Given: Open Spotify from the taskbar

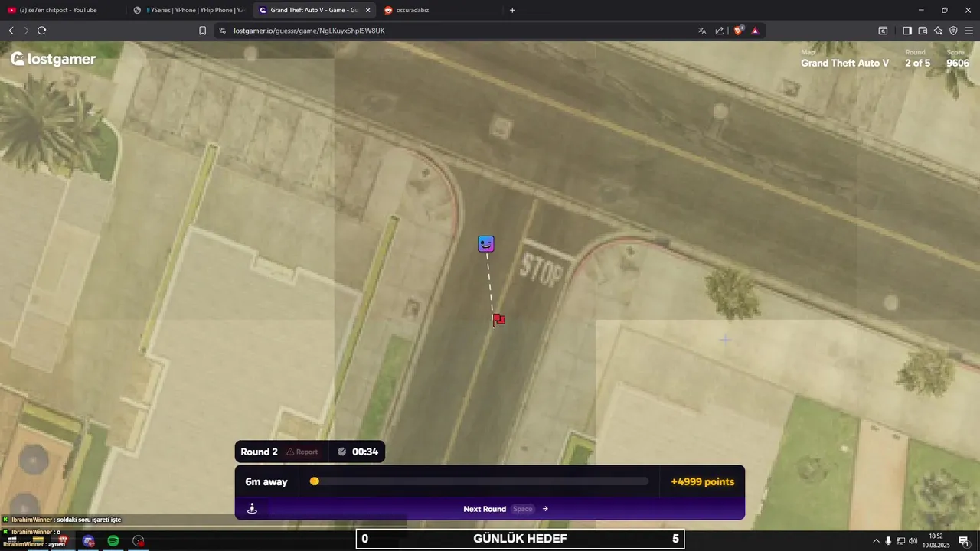Looking at the screenshot, I should point(113,541).
